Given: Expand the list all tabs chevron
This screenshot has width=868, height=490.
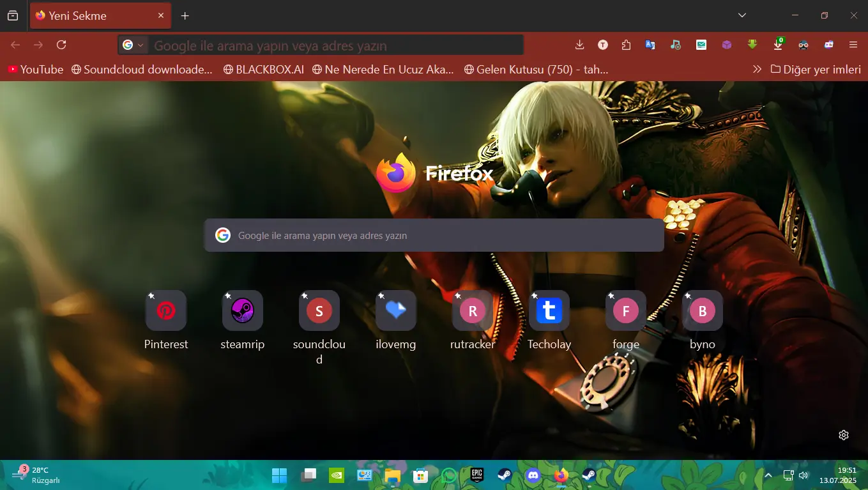Looking at the screenshot, I should [742, 15].
